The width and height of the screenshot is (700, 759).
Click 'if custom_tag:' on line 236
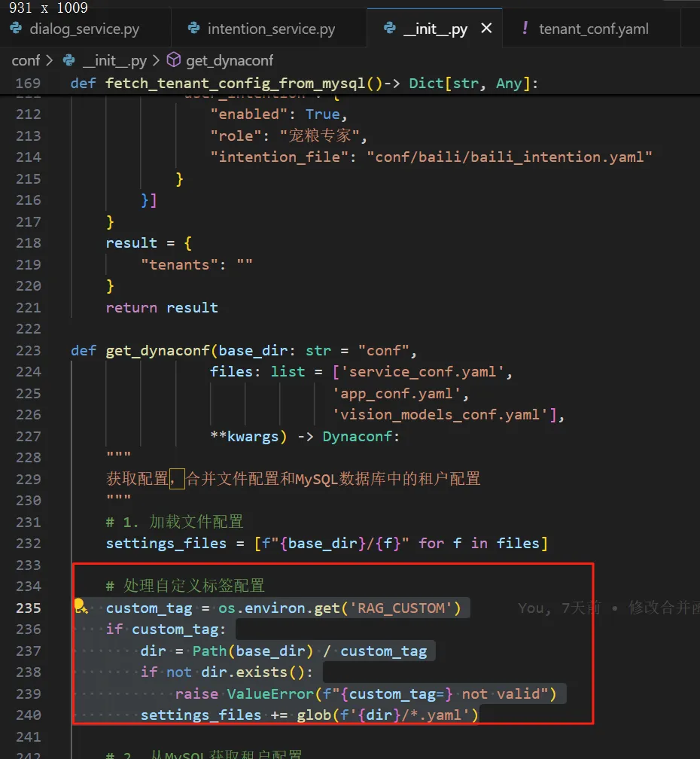pyautogui.click(x=166, y=629)
